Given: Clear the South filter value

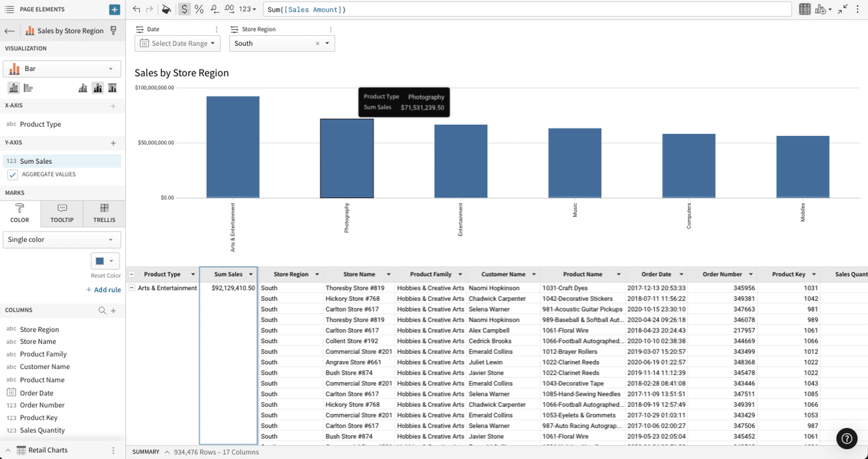Looking at the screenshot, I should point(317,43).
